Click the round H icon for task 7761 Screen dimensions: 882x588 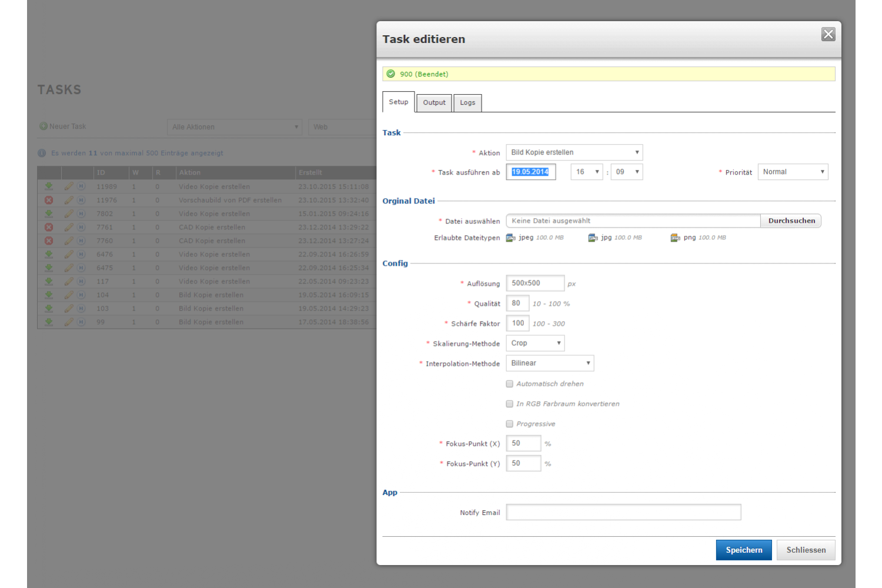pos(82,227)
